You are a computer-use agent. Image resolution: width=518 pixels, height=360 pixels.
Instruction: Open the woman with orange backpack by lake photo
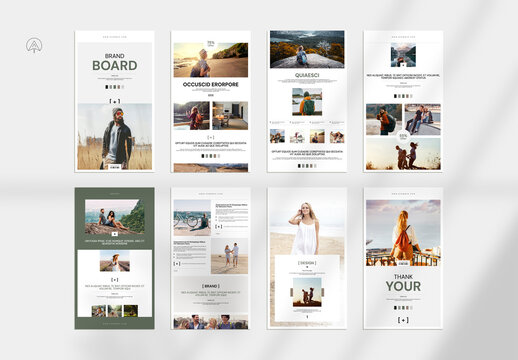coord(192,116)
